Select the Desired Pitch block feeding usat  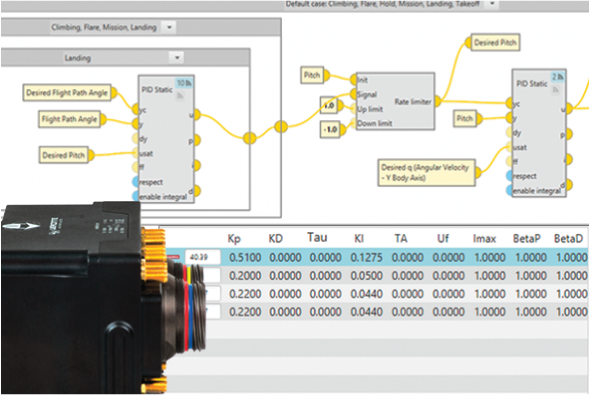click(64, 155)
